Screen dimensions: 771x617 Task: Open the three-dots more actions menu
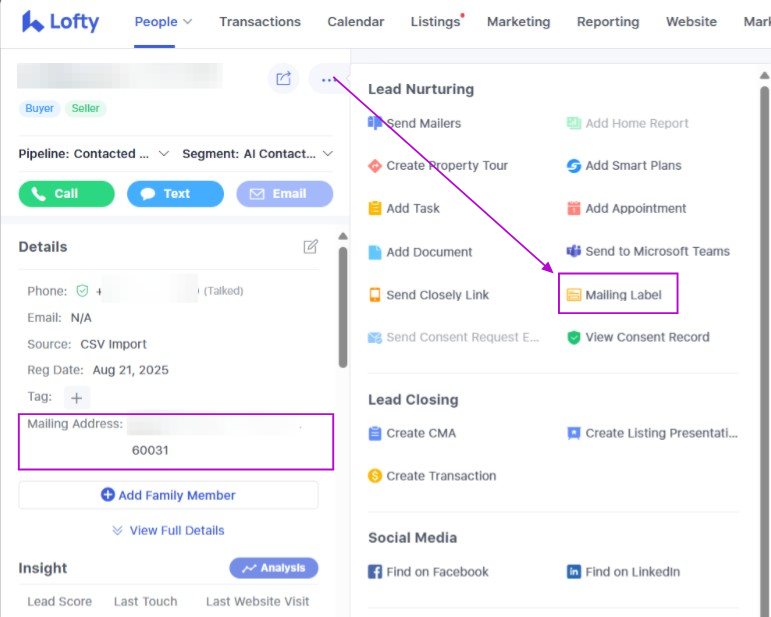pyautogui.click(x=326, y=79)
